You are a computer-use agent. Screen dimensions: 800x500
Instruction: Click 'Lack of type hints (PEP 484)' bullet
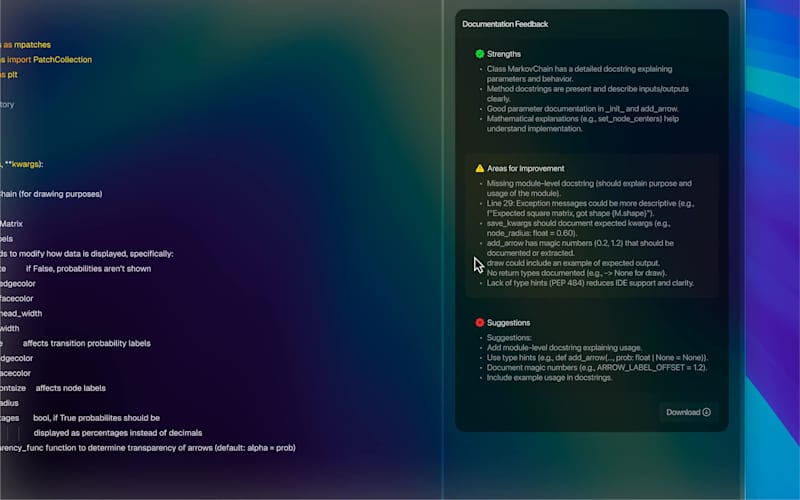pos(590,283)
